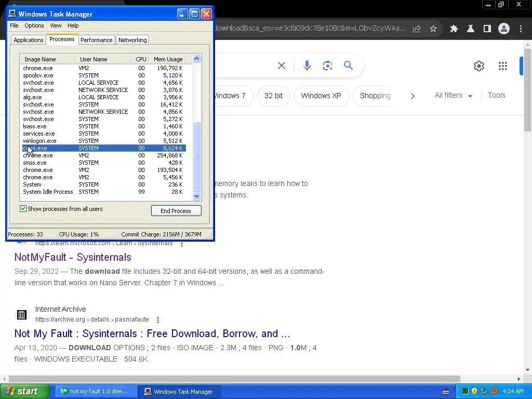This screenshot has height=399, width=532.
Task: Click the network connection tray icon
Action: point(484,391)
